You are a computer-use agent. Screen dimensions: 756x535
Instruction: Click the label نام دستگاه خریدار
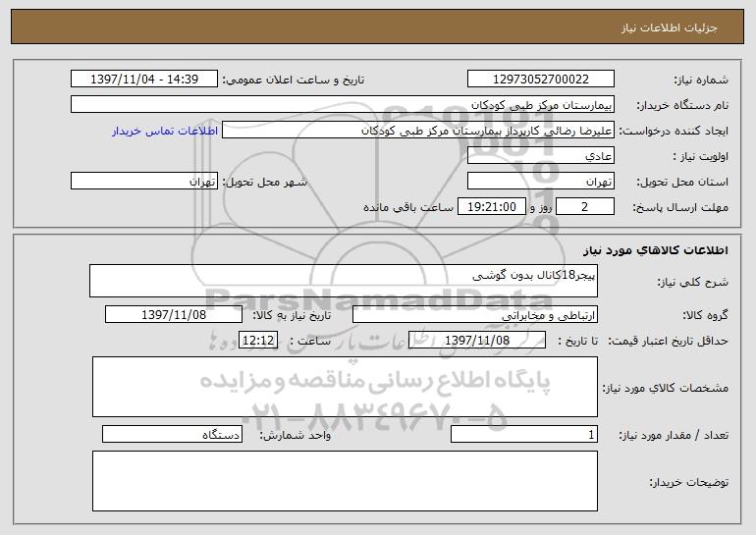click(x=682, y=106)
